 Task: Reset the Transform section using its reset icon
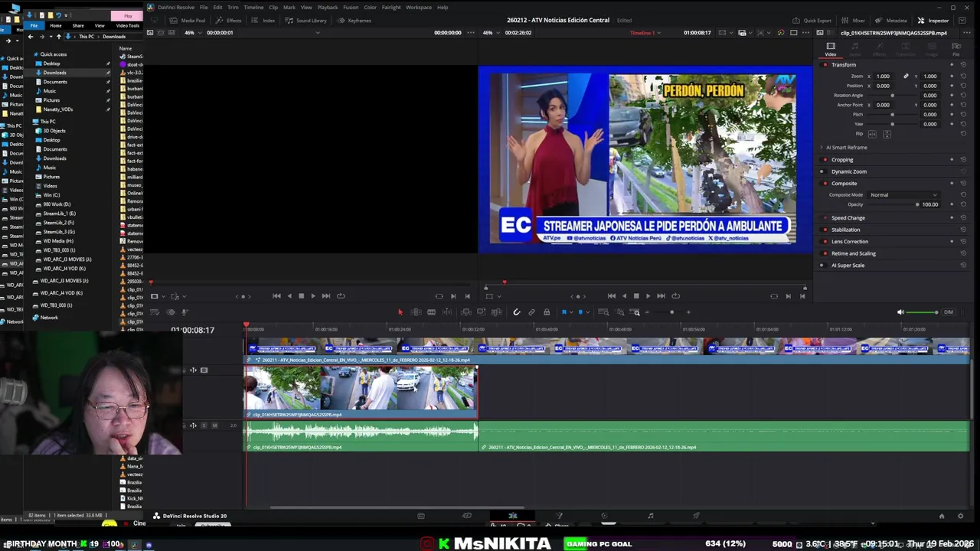click(x=963, y=65)
